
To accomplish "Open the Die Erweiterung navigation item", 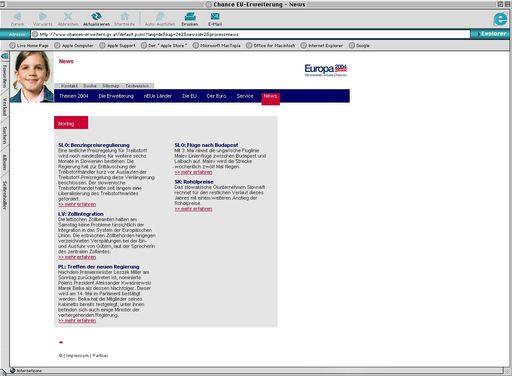I will [x=116, y=96].
